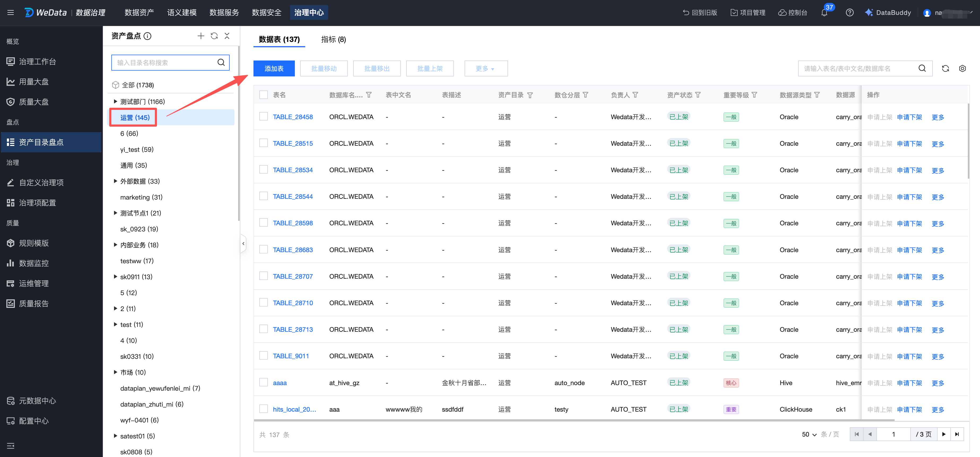Screen dimensions: 980x457
Task: Click the 添加表 button
Action: pos(274,68)
